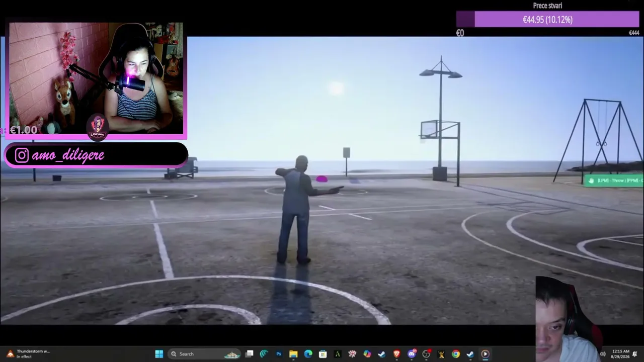Open the green letter A taskbar app

tap(338, 354)
